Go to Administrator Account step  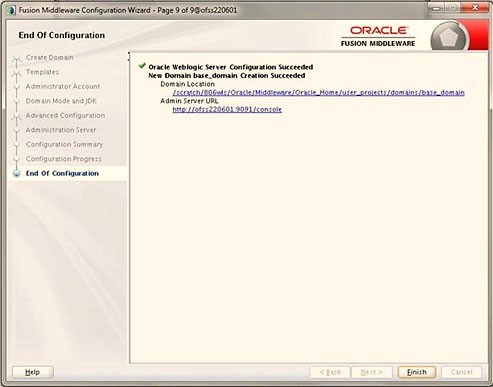(63, 86)
